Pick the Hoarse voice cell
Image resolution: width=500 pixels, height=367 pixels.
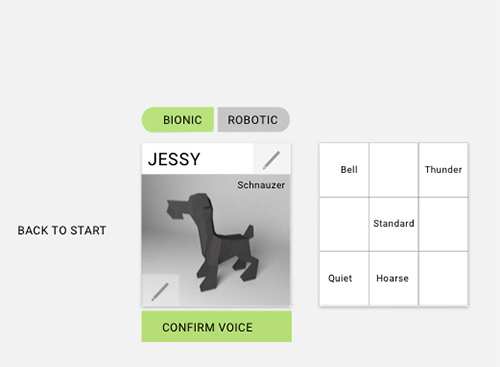394,279
